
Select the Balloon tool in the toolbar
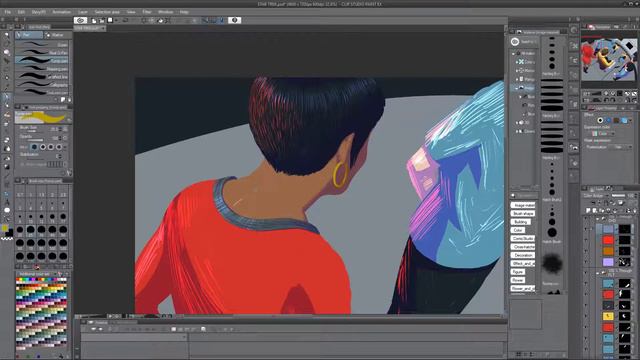click(7, 211)
